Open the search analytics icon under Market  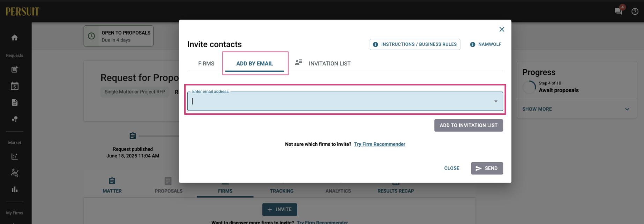(x=14, y=173)
